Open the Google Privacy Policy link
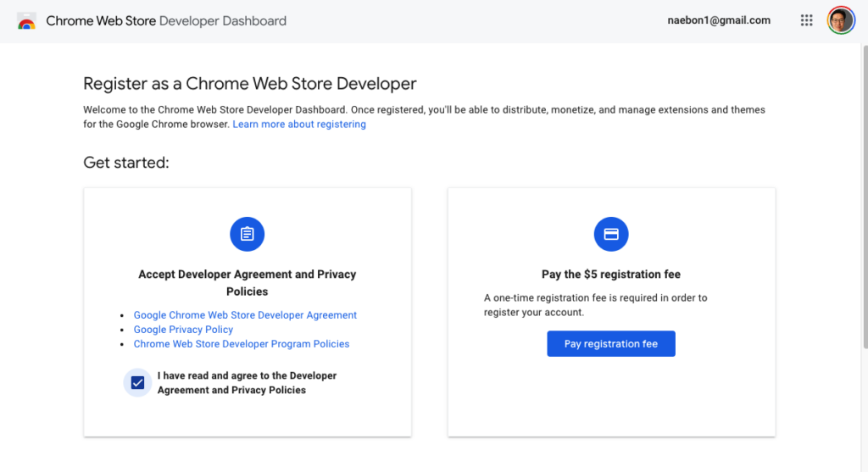Viewport: 868px width, 472px height. (183, 330)
